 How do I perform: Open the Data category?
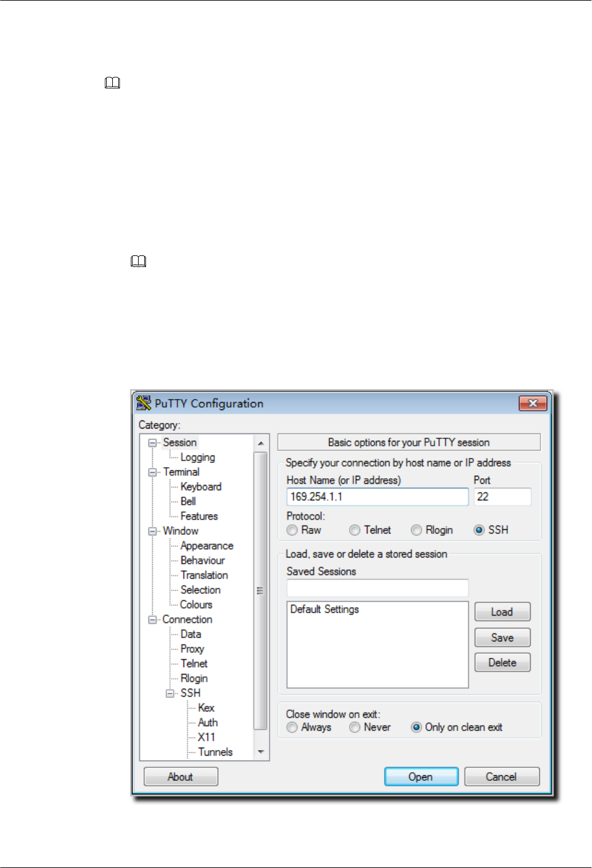[x=191, y=634]
